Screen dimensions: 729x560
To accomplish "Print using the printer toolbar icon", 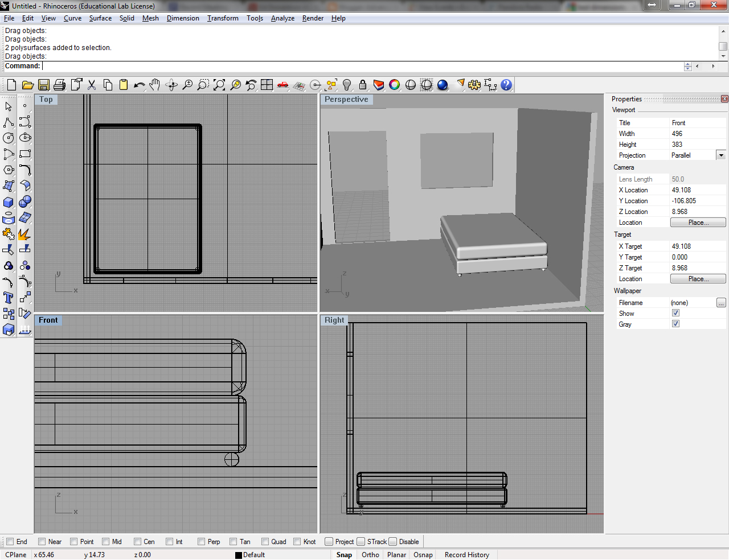I will pos(59,85).
